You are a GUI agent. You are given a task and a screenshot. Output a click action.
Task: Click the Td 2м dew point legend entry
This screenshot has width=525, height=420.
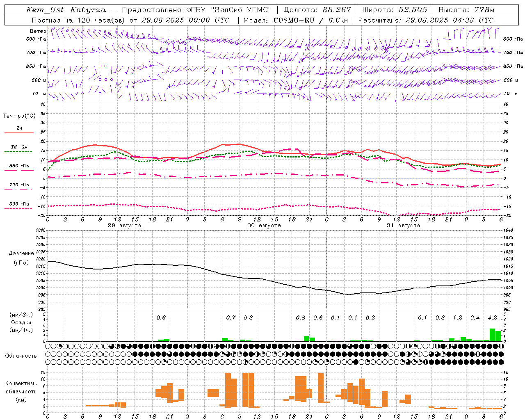click(x=19, y=147)
